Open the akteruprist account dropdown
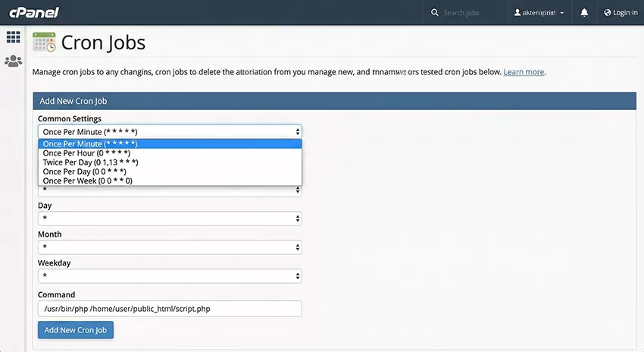 click(539, 13)
